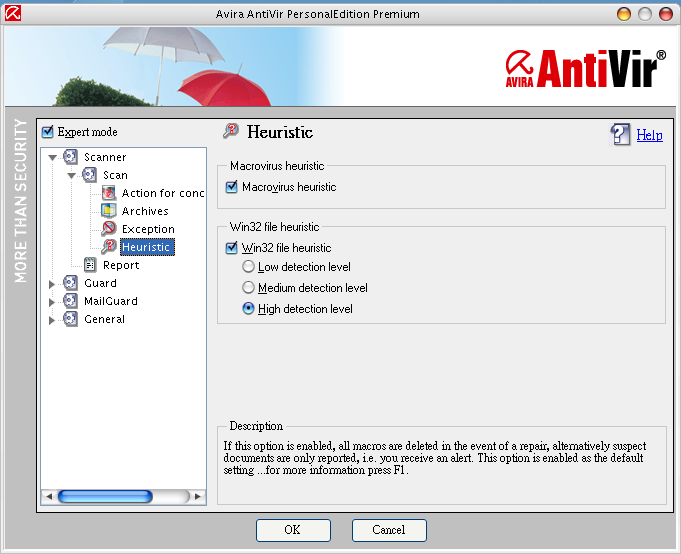Image resolution: width=681 pixels, height=554 pixels.
Task: Click the Heuristic magnifier icon in tree
Action: [x=109, y=247]
